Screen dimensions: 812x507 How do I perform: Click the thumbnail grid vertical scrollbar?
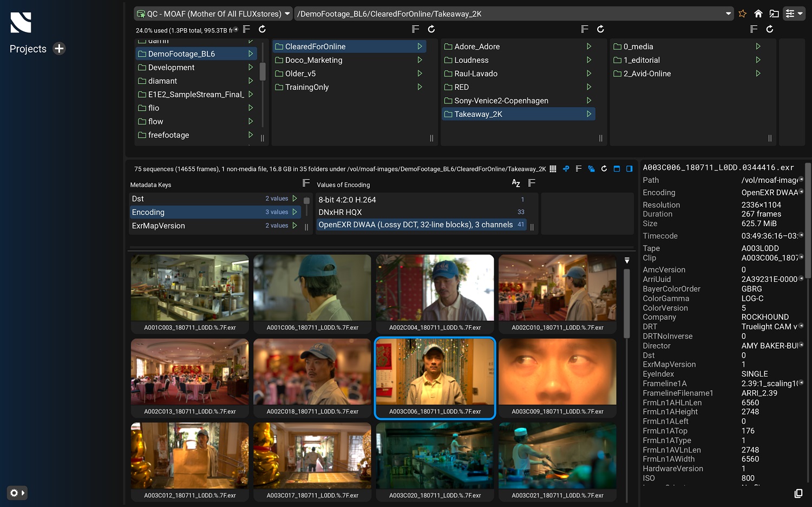point(627,304)
